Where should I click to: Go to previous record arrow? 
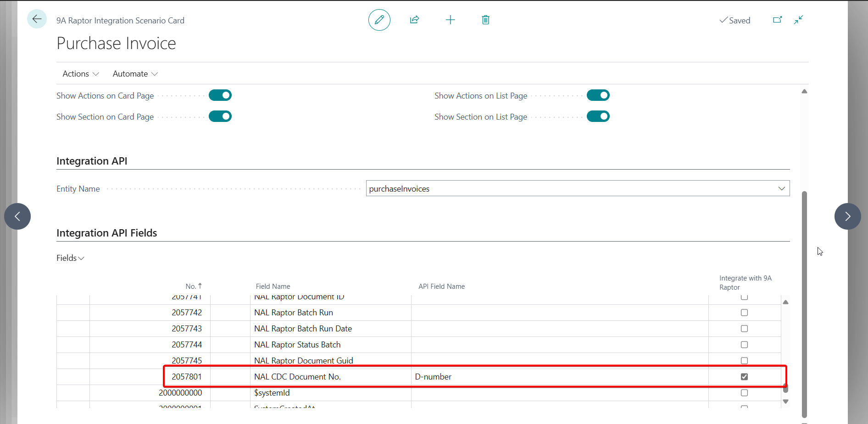pyautogui.click(x=17, y=216)
